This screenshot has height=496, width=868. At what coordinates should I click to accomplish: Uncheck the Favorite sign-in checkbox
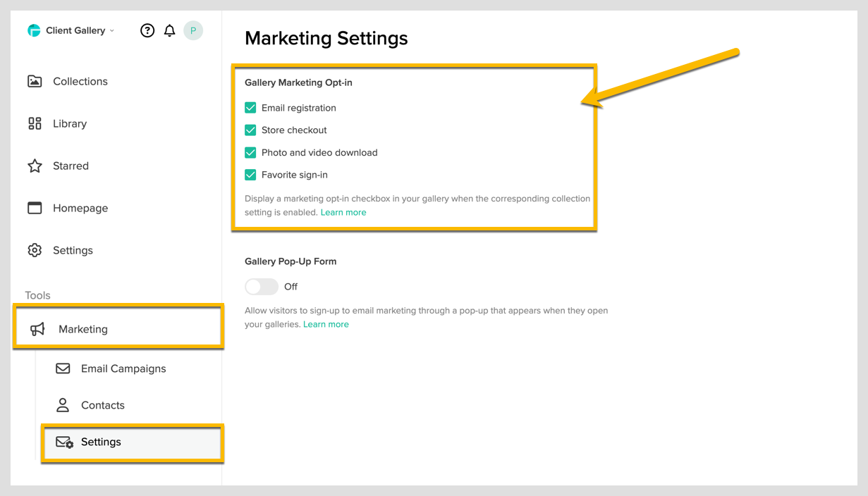click(250, 175)
